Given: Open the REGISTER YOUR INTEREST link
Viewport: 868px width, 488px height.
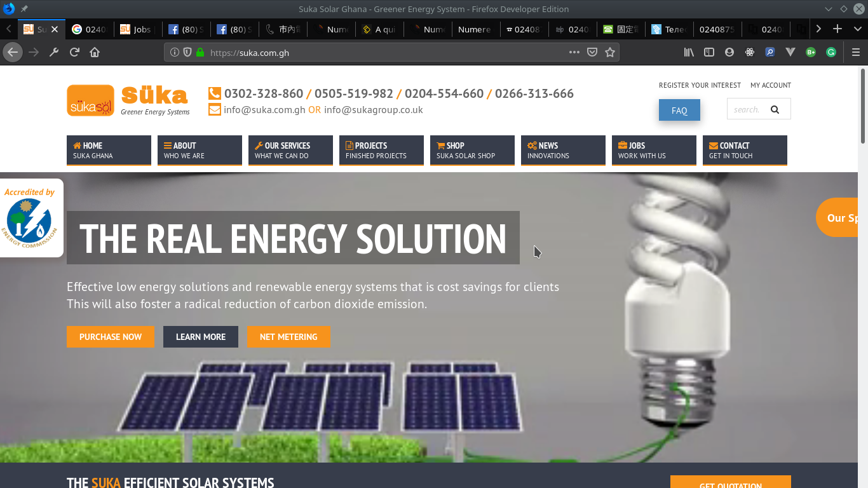Looking at the screenshot, I should pos(700,85).
